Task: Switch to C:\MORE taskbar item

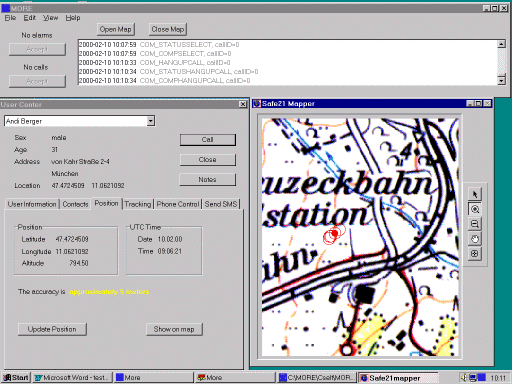Action: click(317, 378)
